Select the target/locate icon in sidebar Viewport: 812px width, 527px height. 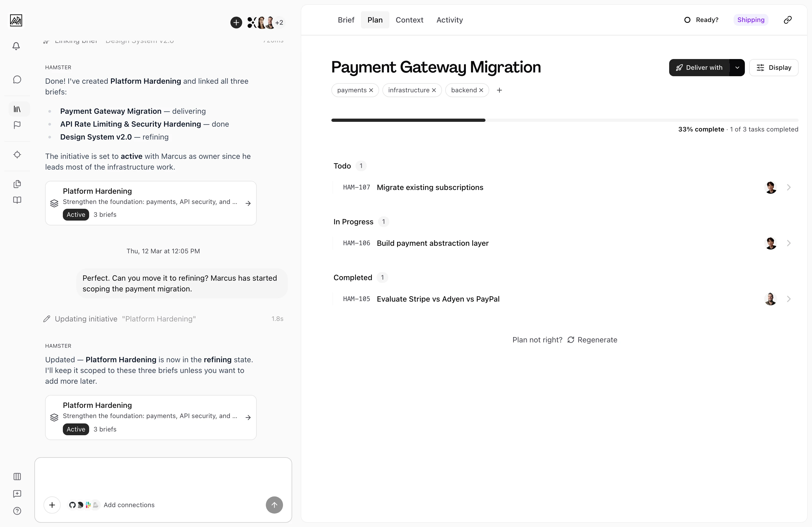point(17,154)
